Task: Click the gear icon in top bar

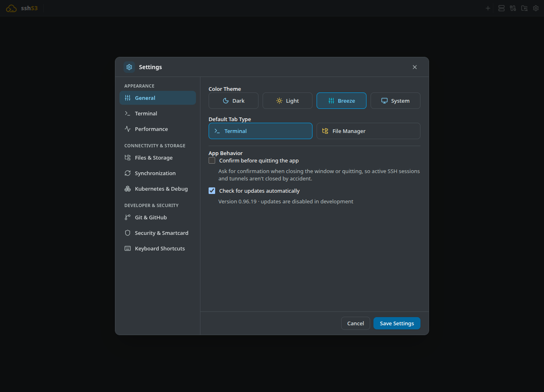Action: tap(536, 8)
